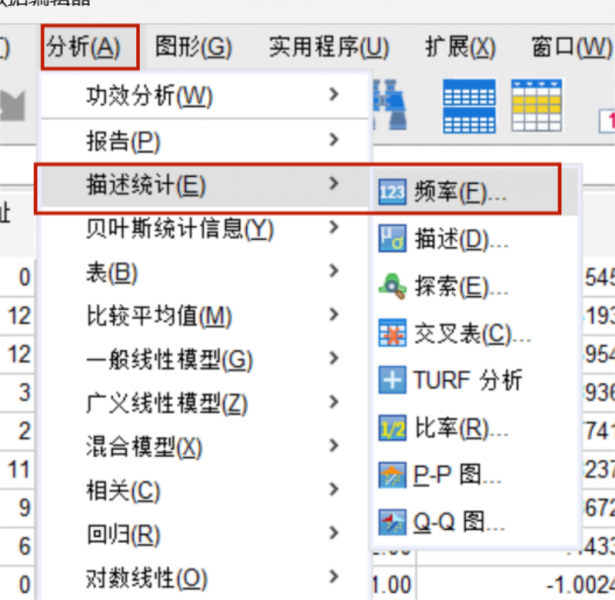The height and width of the screenshot is (600, 615).
Task: Expand submenu arrow for 广义线性模型(Z)
Action: click(334, 402)
